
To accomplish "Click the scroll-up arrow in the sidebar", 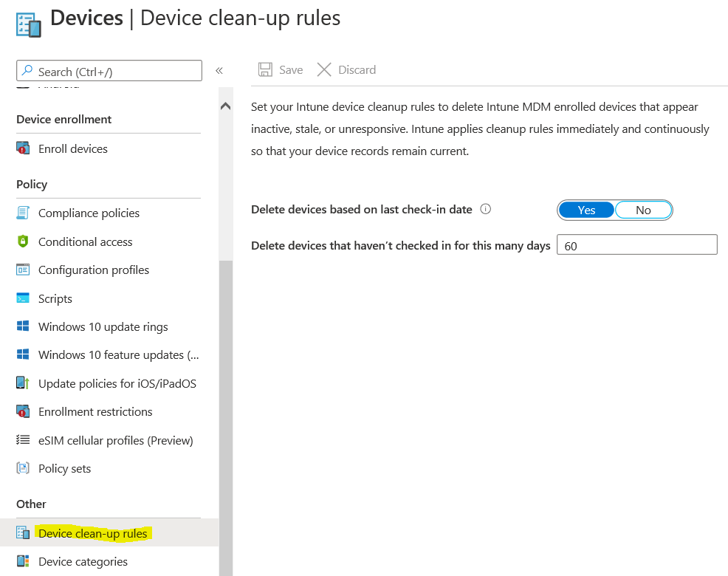I will pos(225,106).
